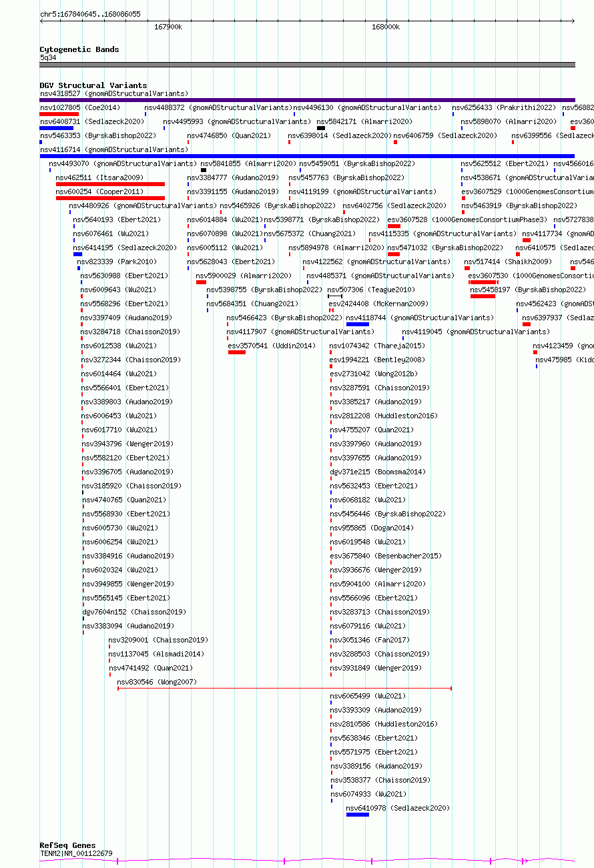This screenshot has height=868, width=594.
Task: Open nsv3943796 (Wenger2019) variant
Action: point(127,444)
